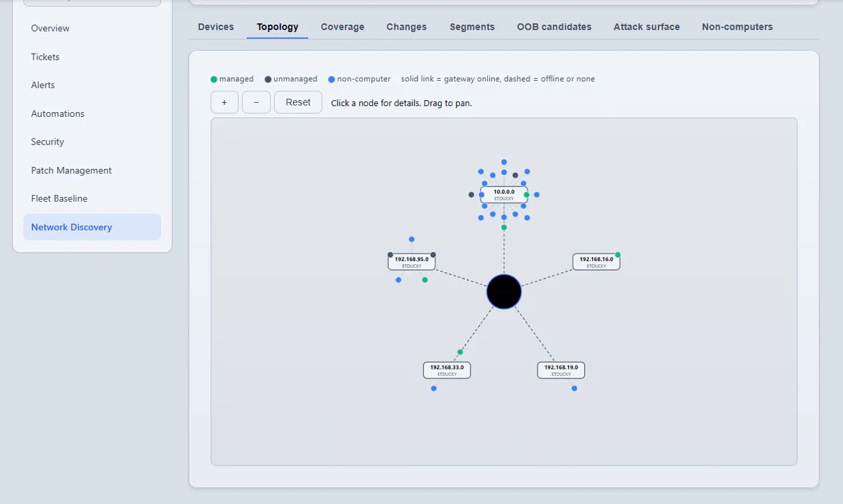Screen dimensions: 843x504
Task: Click the green managed dot on 192.168.16.0
Action: point(618,255)
